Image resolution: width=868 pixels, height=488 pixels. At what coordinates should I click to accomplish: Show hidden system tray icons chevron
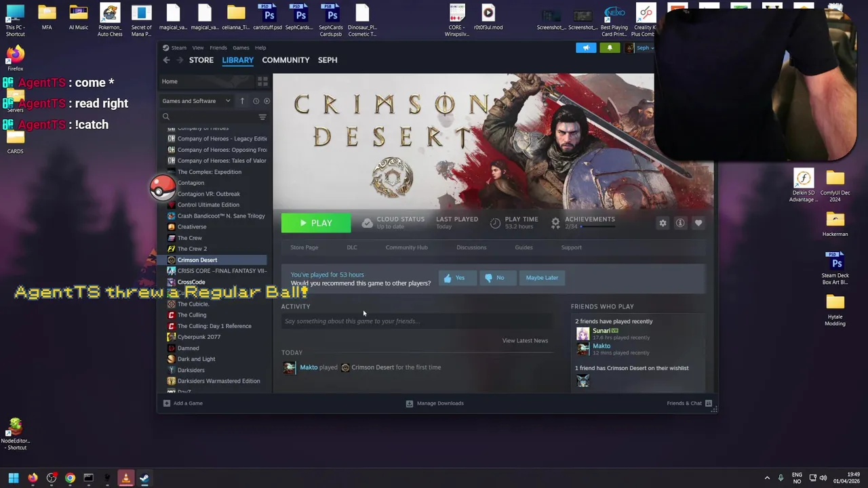(767, 479)
